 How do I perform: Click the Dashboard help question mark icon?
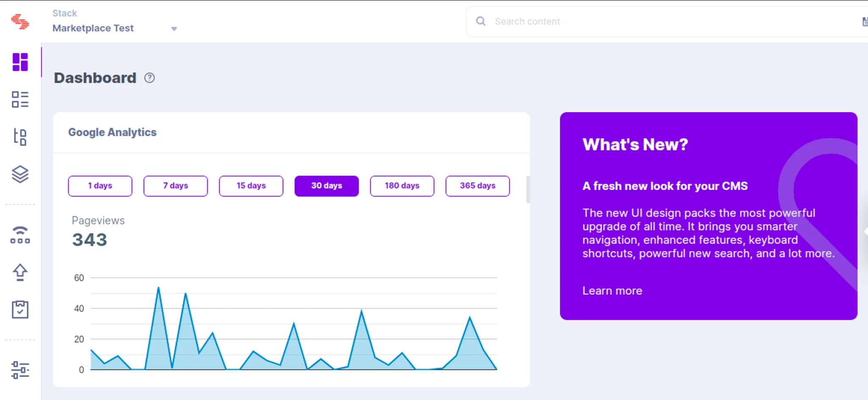[150, 78]
